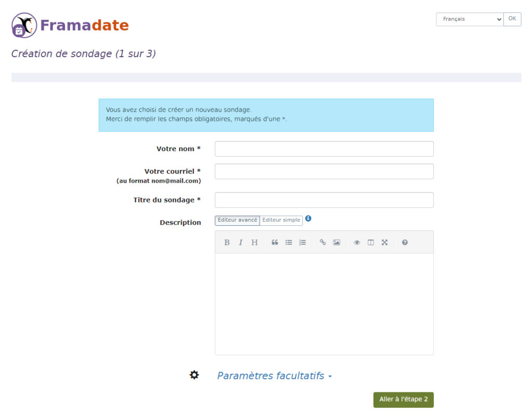Click the Votre nom input field
This screenshot has width=532, height=411.
click(324, 148)
